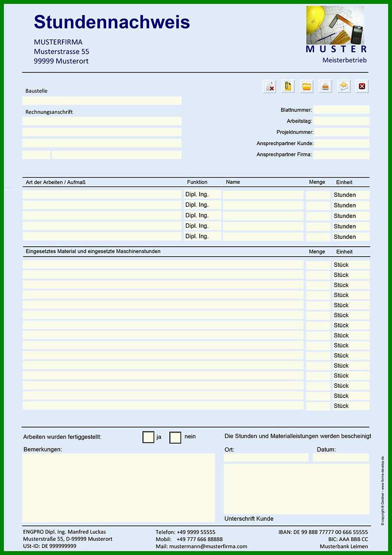Click the "Eingesetztes Material und eingesetzte Maschinenstunden" heading
392x555 pixels.
tap(93, 251)
